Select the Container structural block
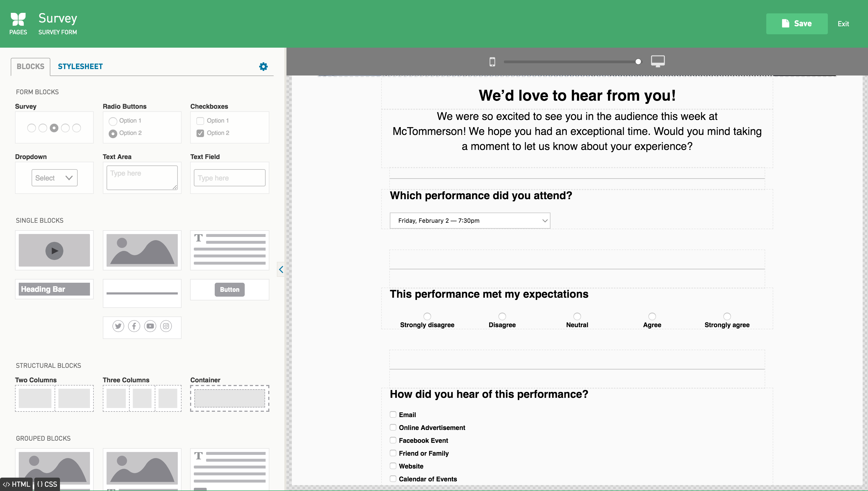 pyautogui.click(x=230, y=398)
